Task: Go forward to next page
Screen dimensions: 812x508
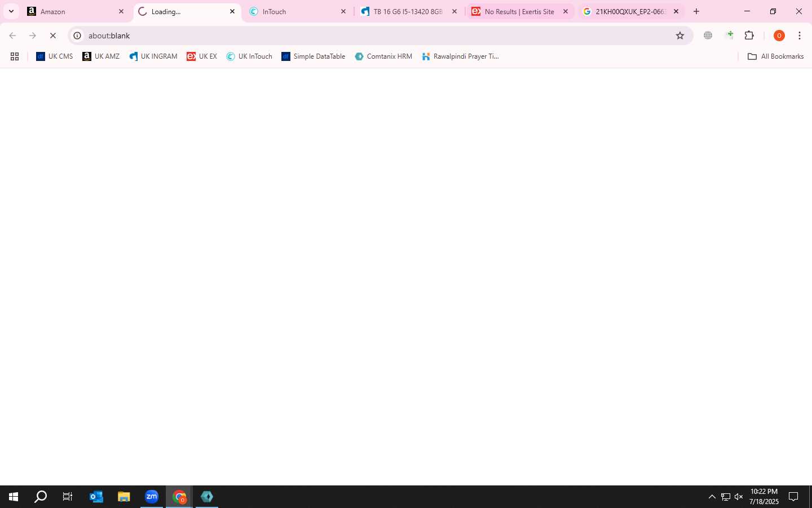Action: pos(33,36)
